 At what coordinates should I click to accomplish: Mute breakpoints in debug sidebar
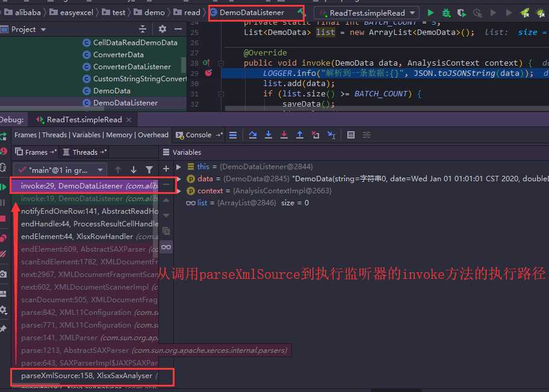(x=3, y=254)
